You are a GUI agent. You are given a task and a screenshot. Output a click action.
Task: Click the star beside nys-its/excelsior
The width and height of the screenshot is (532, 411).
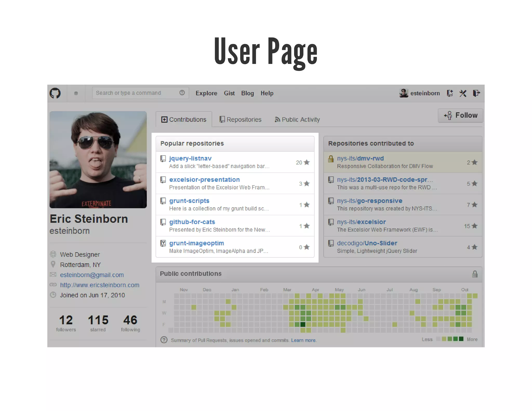pyautogui.click(x=475, y=226)
